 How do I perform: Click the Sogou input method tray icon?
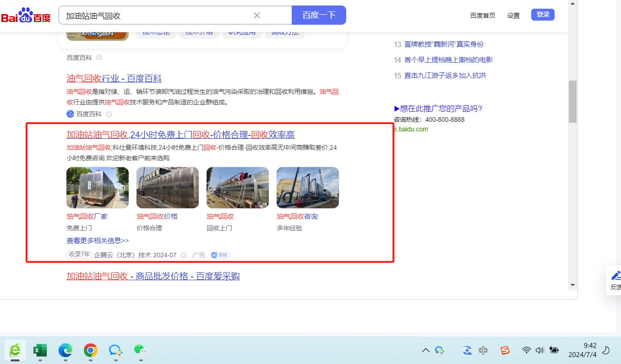tap(505, 350)
